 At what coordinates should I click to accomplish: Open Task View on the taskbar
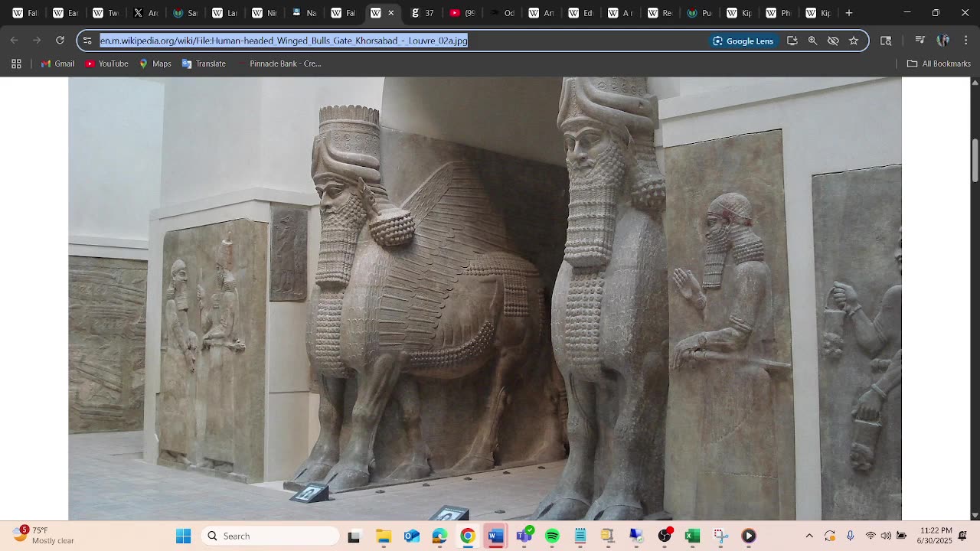354,536
